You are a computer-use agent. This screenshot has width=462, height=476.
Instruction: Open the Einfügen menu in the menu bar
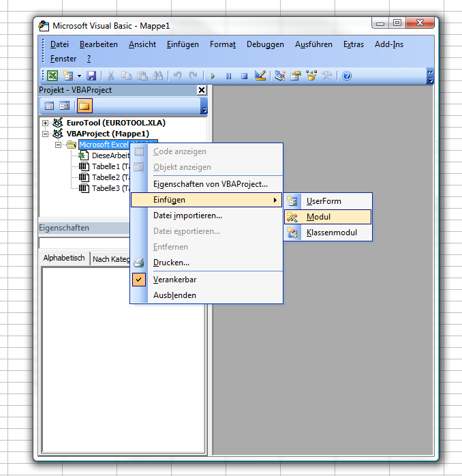point(183,44)
